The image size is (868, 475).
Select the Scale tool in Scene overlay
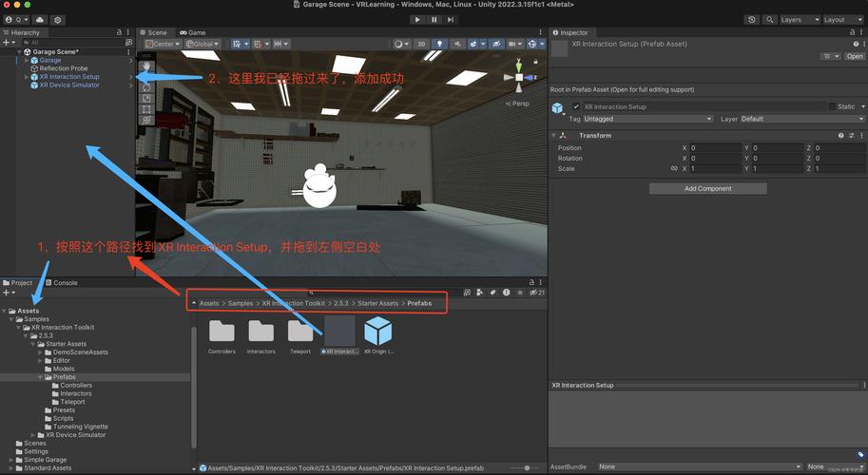coord(146,99)
